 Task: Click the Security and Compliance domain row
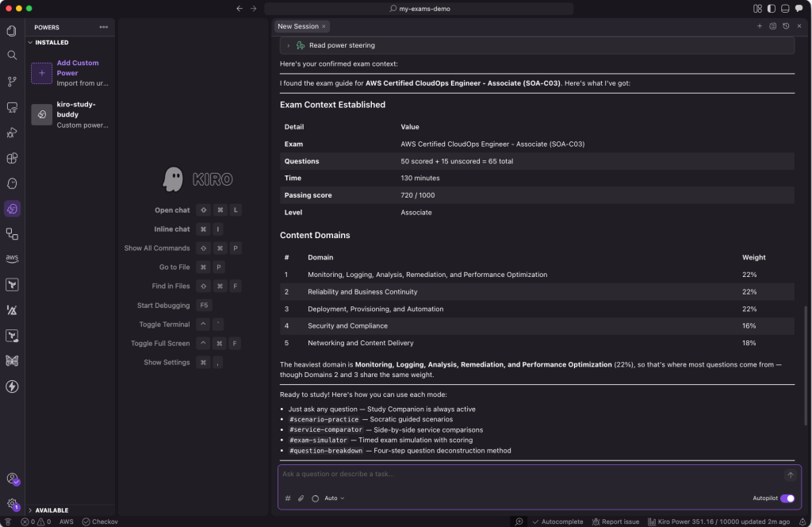pyautogui.click(x=537, y=326)
